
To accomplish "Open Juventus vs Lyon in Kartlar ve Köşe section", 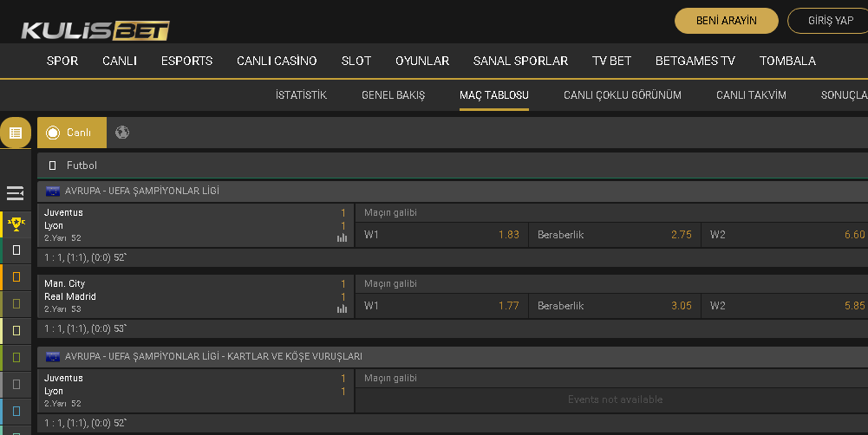I will (195, 391).
